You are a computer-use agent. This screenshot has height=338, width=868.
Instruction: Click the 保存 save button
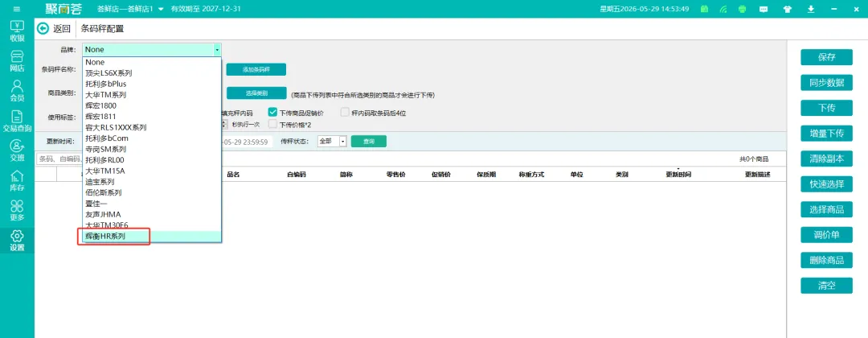tap(826, 57)
